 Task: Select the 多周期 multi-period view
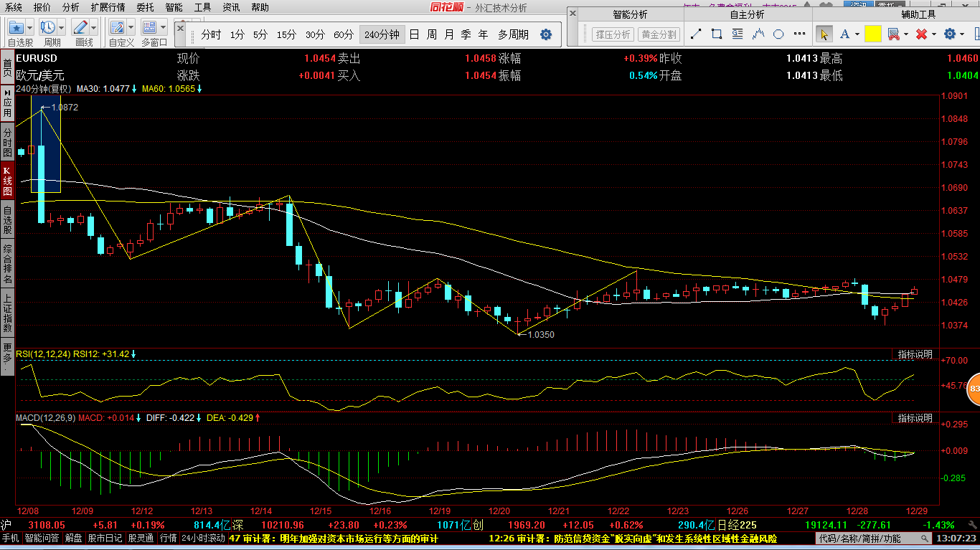pos(513,34)
